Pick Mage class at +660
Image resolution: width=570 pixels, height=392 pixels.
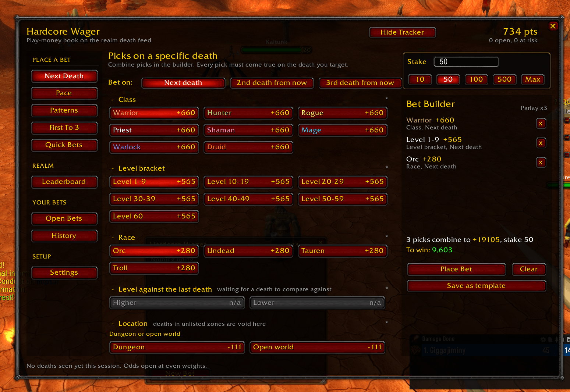tap(343, 131)
